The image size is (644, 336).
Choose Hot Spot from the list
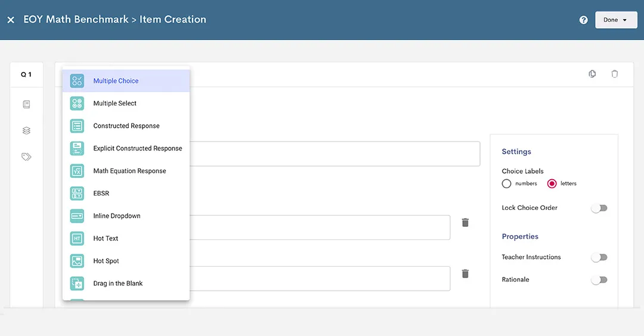pos(126,261)
